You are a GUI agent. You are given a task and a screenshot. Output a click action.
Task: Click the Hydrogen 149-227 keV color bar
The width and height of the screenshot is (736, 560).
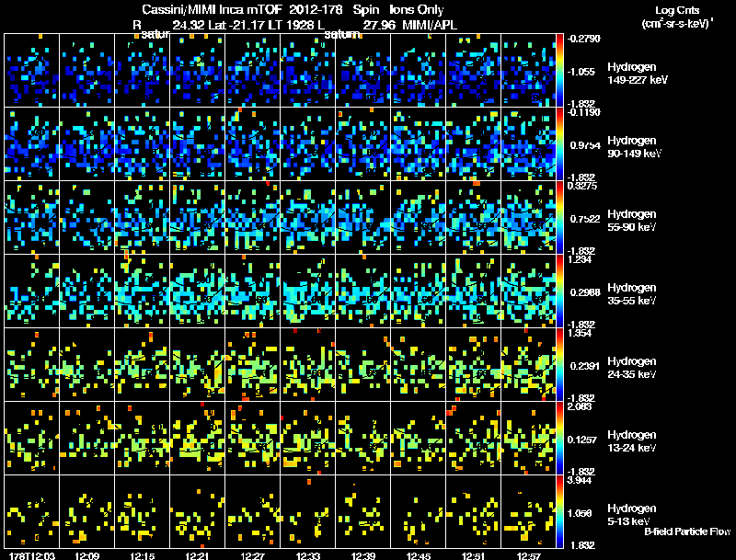(x=559, y=71)
